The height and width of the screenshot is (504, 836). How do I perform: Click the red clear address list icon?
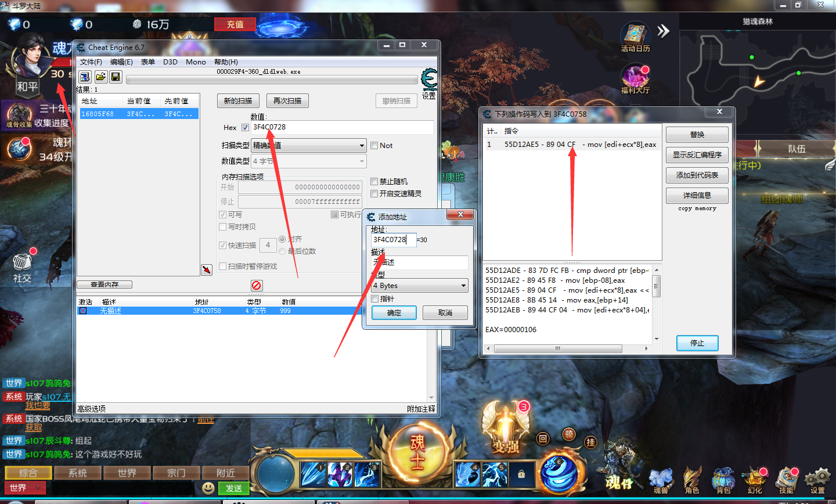[257, 285]
